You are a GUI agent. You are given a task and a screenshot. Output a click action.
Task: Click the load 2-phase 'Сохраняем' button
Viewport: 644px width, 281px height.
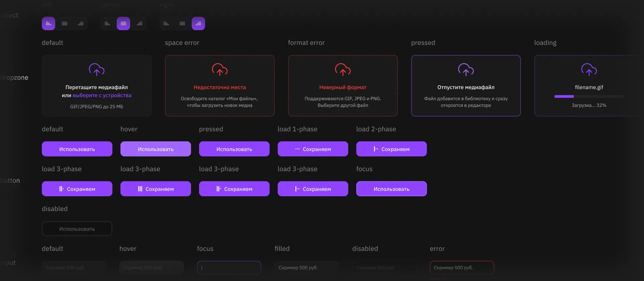tap(391, 149)
